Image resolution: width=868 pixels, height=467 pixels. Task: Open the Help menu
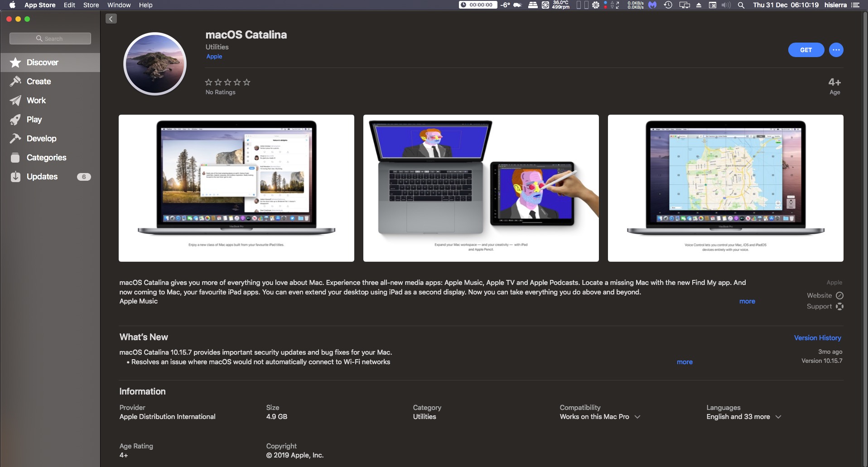point(145,5)
